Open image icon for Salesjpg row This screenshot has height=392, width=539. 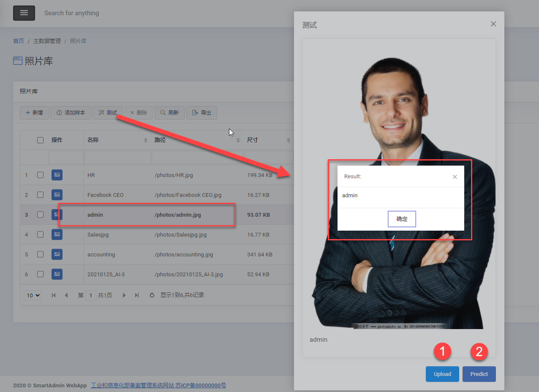57,234
